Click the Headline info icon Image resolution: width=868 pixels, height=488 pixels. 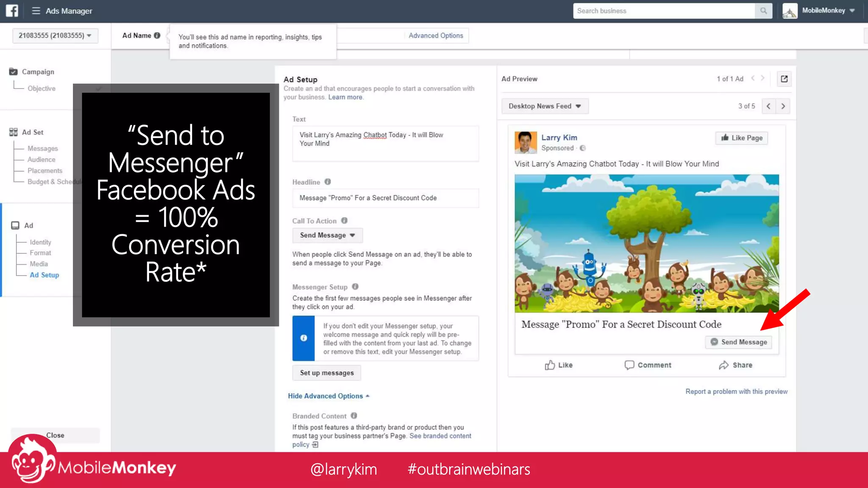328,182
